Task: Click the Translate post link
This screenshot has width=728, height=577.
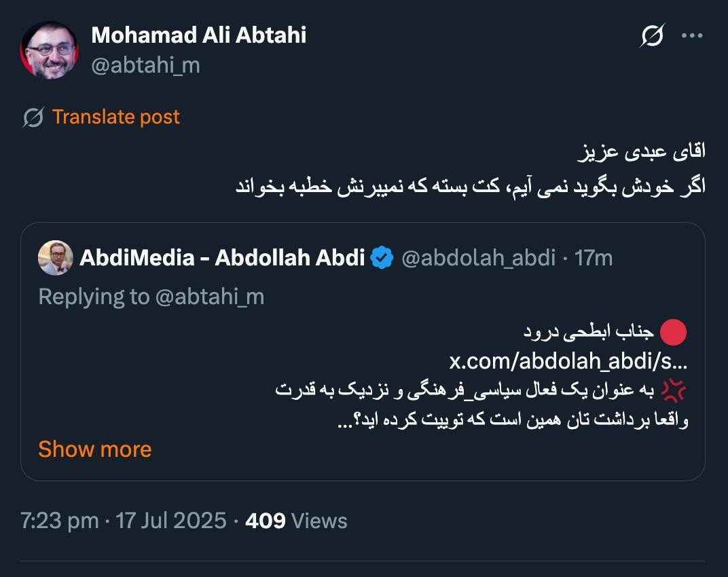Action: click(x=115, y=117)
